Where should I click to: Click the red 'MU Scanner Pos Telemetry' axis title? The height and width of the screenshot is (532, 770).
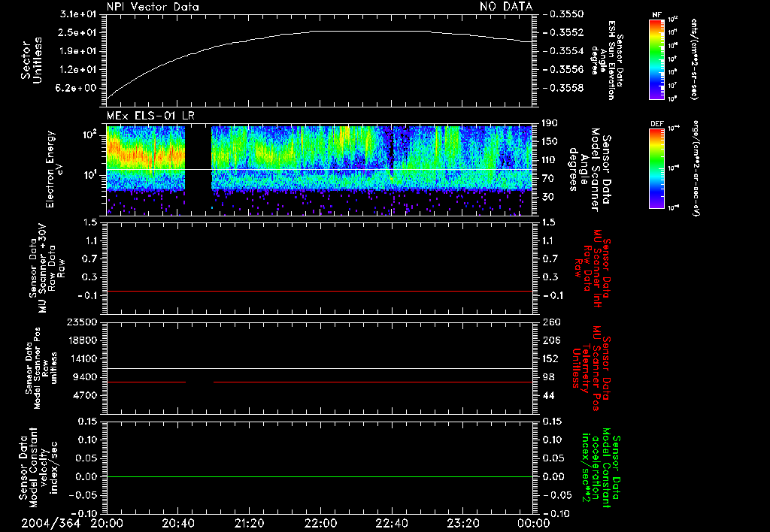pos(592,368)
